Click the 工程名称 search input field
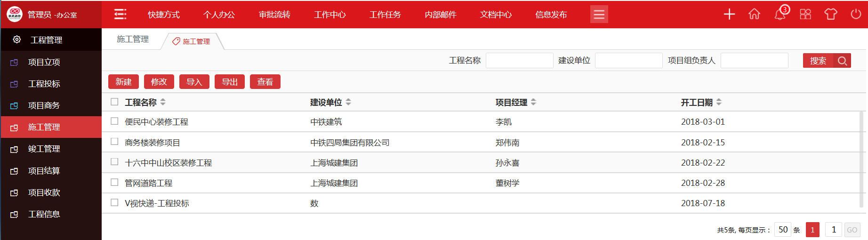Screen dimensions: 868x240 [519, 61]
